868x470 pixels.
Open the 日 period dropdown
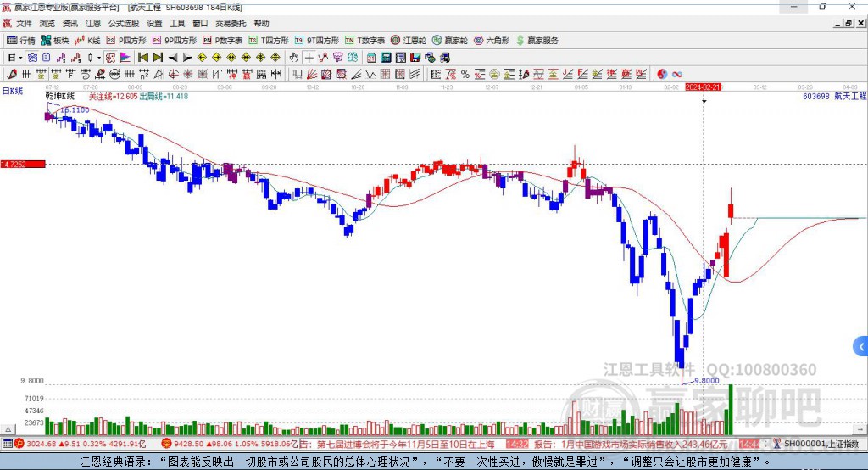click(x=15, y=57)
